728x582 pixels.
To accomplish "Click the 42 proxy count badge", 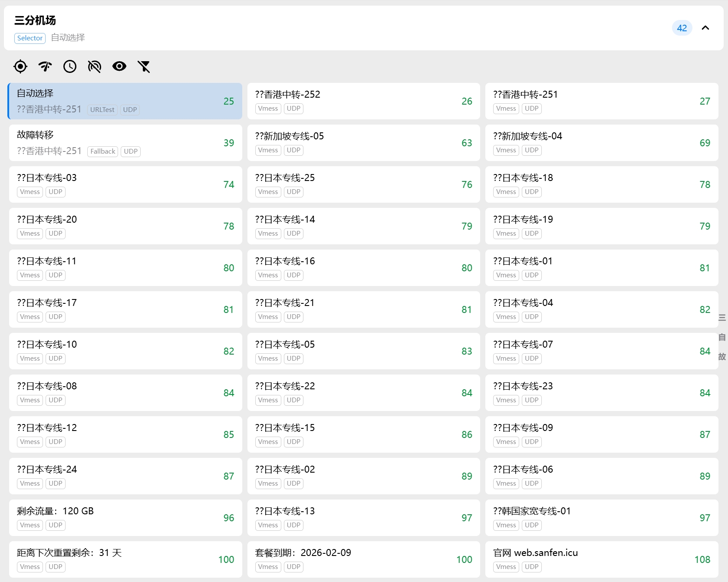I will [682, 28].
